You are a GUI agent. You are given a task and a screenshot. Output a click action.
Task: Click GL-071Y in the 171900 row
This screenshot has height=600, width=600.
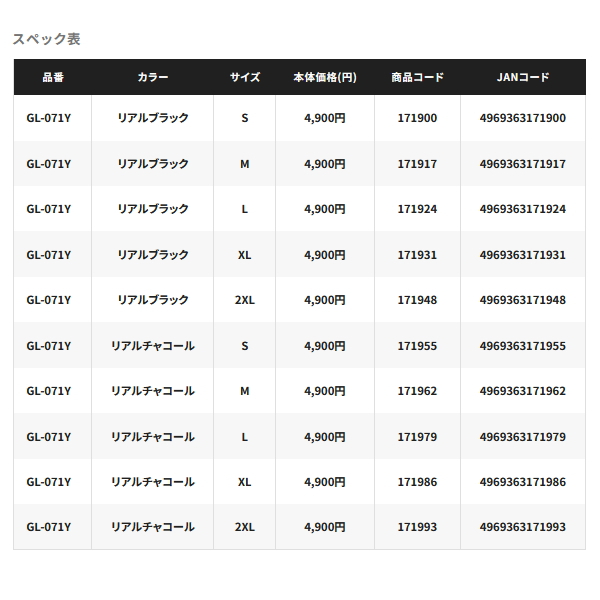pyautogui.click(x=49, y=118)
